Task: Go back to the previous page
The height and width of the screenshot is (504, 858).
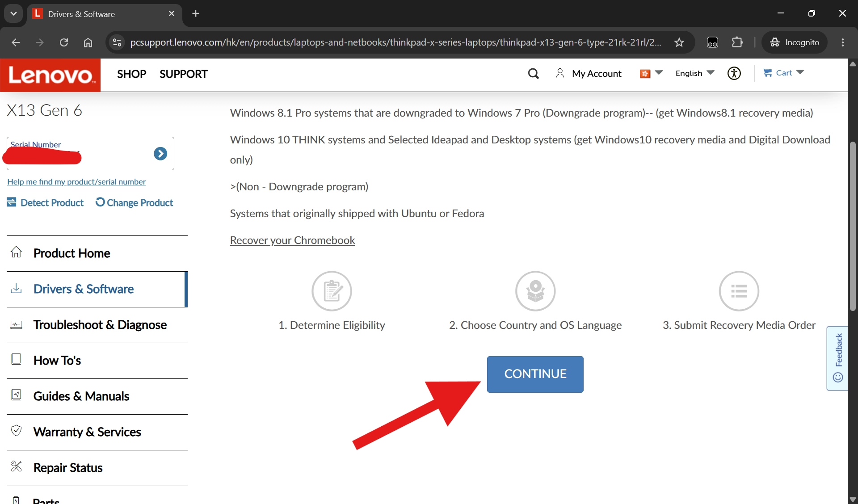Action: [x=16, y=42]
